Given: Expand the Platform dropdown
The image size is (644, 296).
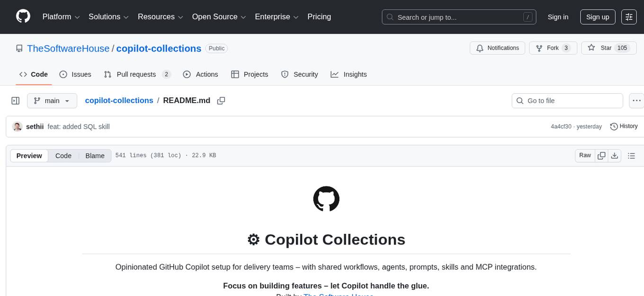Looking at the screenshot, I should click(60, 17).
